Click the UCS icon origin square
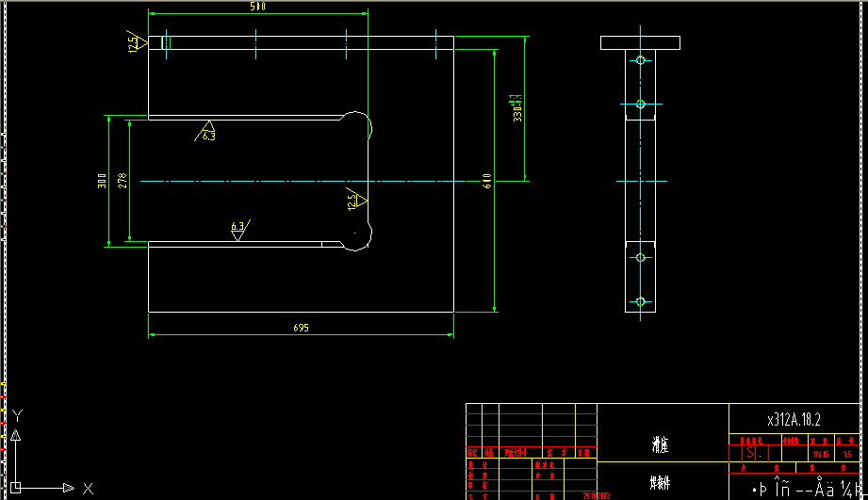The image size is (868, 500). point(15,487)
